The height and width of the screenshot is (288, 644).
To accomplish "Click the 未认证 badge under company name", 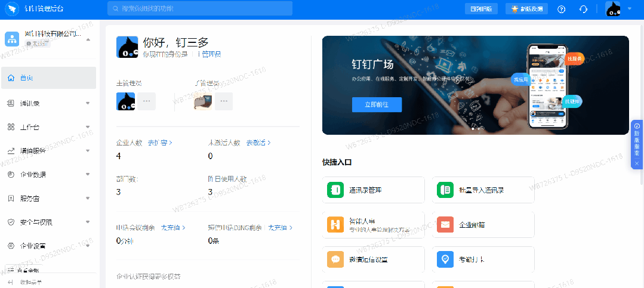I will (37, 44).
